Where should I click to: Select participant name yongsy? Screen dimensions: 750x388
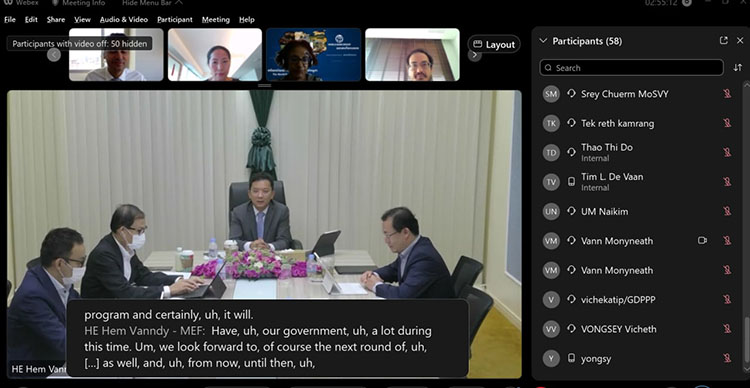tap(596, 358)
